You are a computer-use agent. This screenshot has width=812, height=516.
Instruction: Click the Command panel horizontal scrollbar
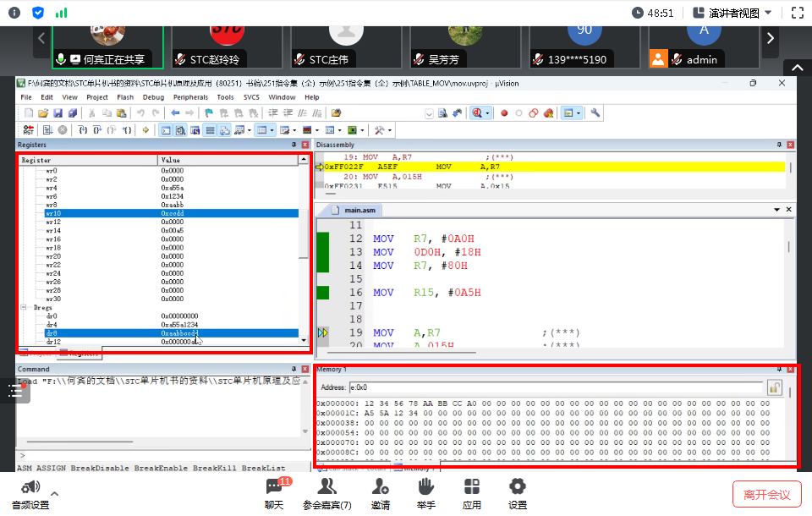click(80, 442)
